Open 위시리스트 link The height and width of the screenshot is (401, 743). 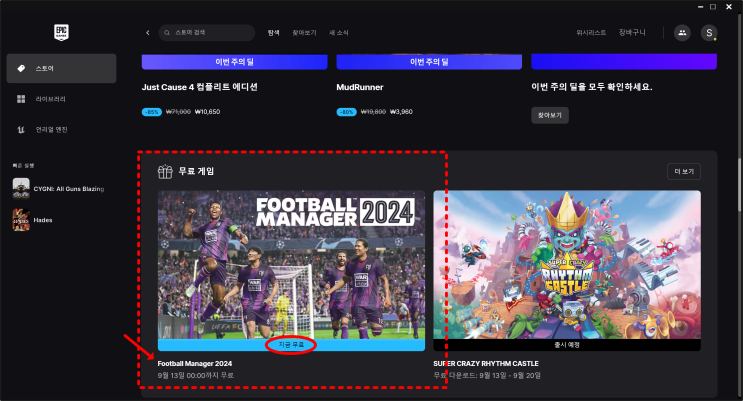pos(591,33)
